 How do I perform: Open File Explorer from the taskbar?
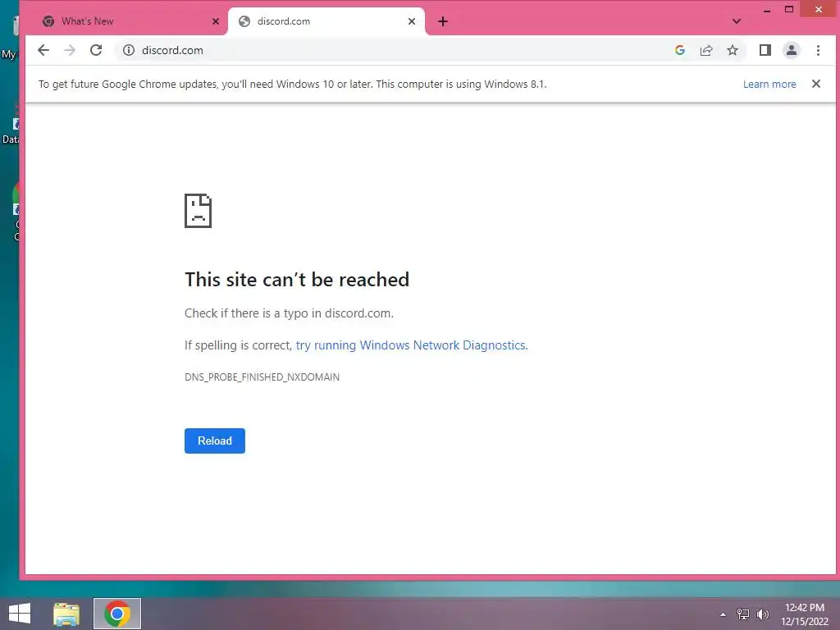pos(66,614)
